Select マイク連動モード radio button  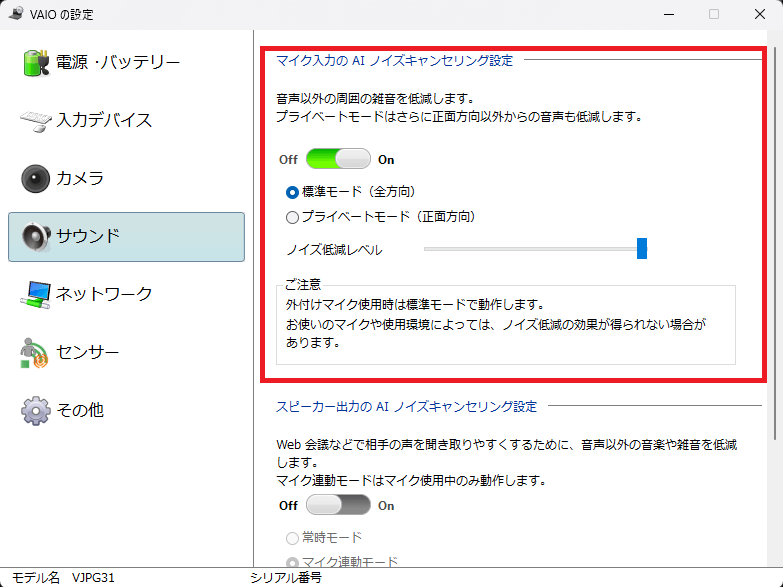click(x=292, y=563)
